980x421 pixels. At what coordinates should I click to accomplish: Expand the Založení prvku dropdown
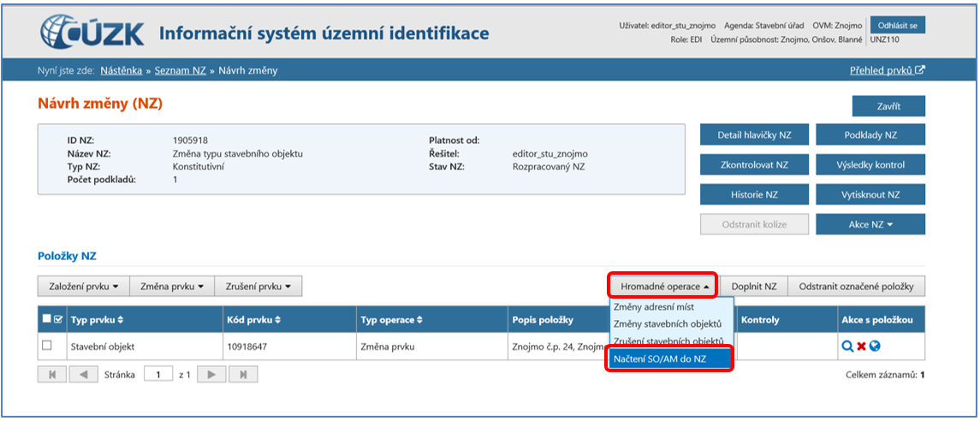(x=82, y=286)
